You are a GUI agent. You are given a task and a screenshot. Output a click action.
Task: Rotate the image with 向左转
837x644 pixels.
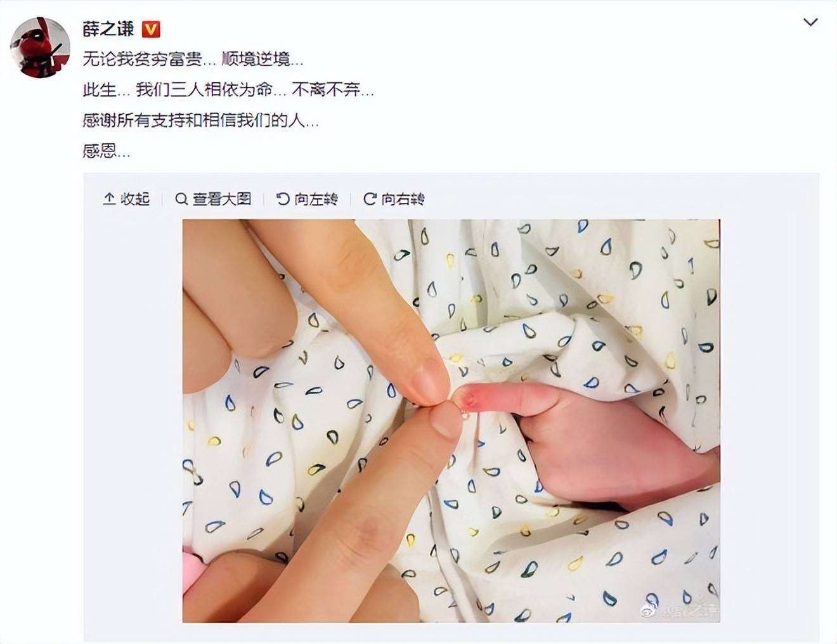[x=308, y=199]
